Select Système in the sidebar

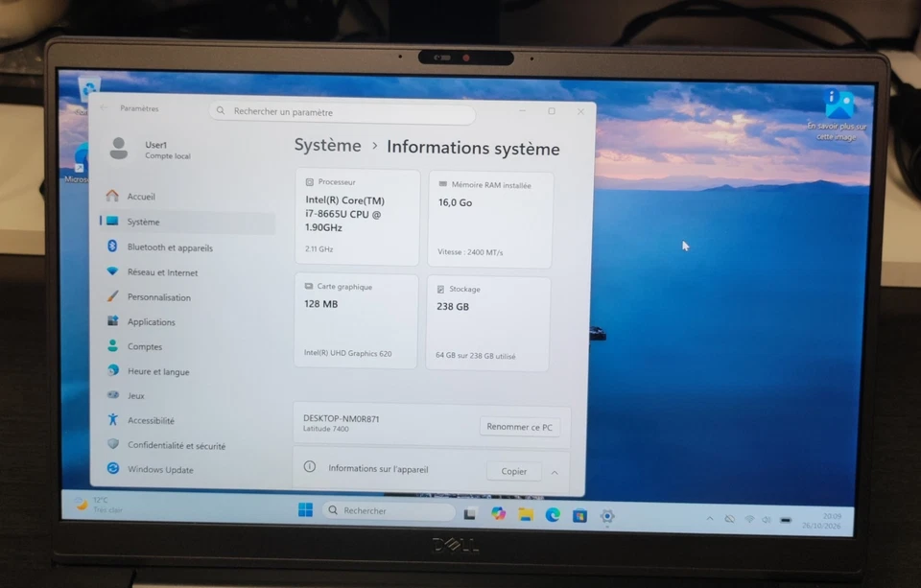(x=187, y=222)
